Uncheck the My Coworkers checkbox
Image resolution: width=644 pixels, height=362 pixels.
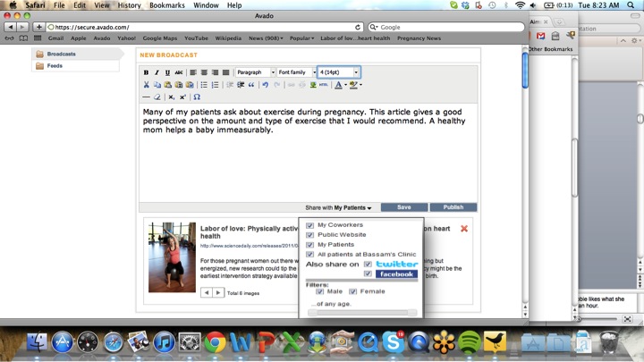(310, 225)
